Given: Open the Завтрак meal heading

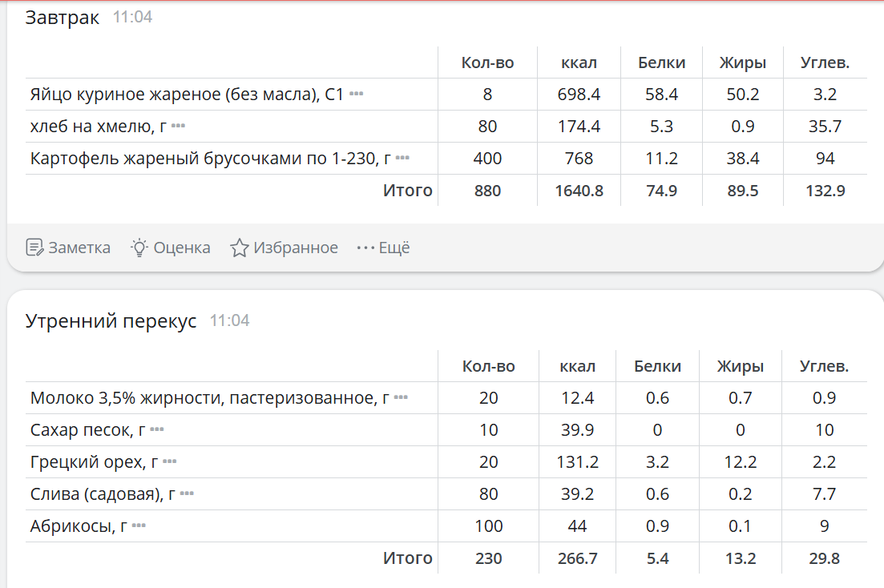Looking at the screenshot, I should pyautogui.click(x=63, y=18).
